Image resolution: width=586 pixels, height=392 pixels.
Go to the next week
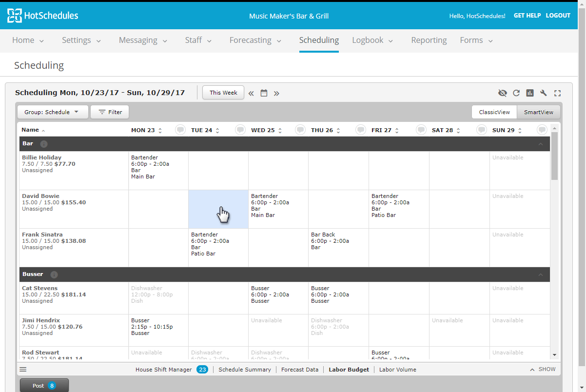click(276, 93)
